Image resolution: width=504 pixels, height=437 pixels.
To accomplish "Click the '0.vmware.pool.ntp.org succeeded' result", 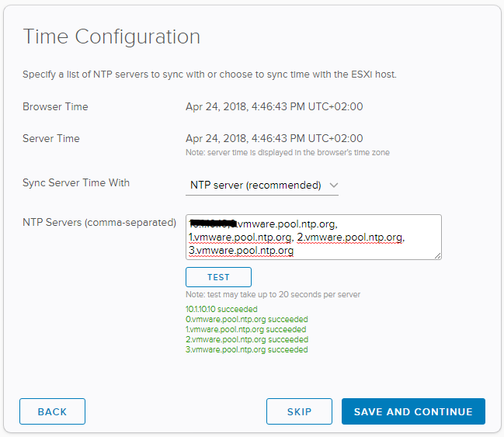I will tap(247, 319).
